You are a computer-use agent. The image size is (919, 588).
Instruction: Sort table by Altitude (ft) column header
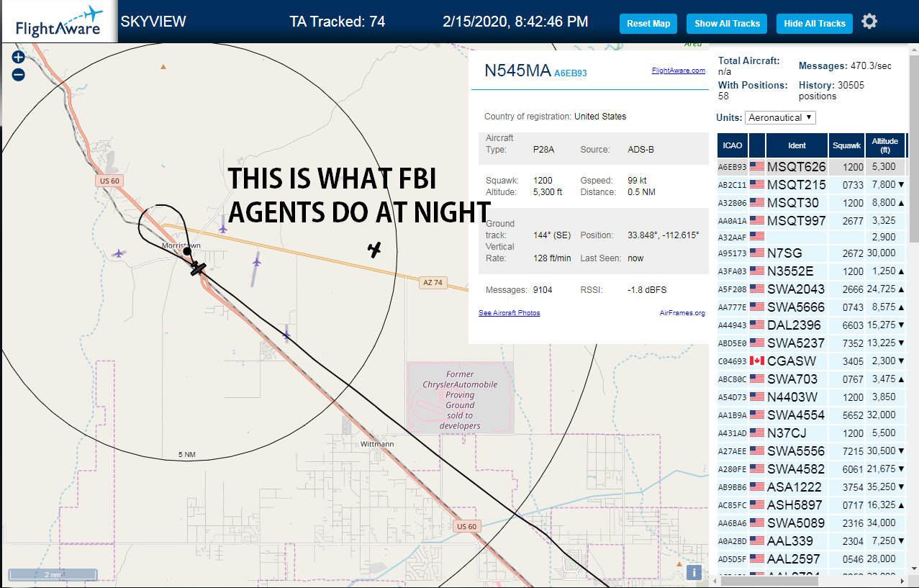click(885, 145)
